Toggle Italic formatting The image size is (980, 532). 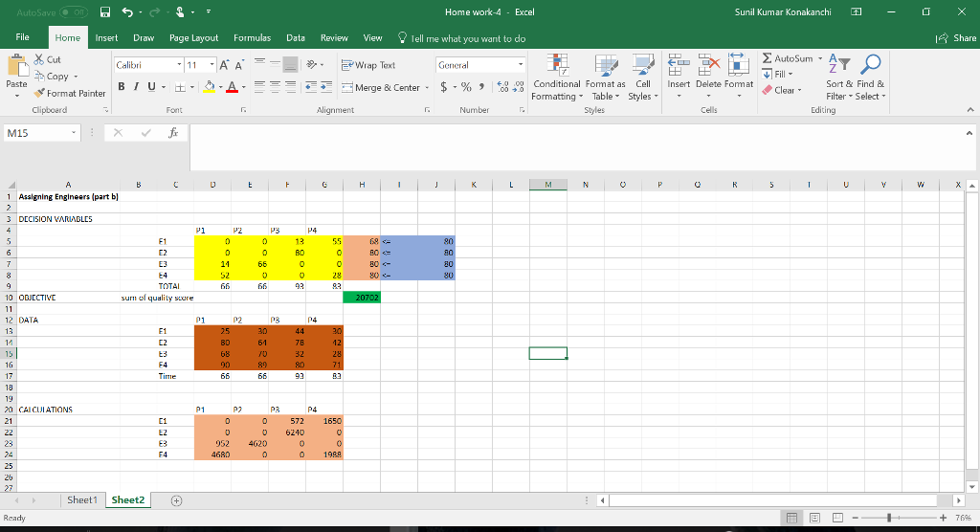136,87
